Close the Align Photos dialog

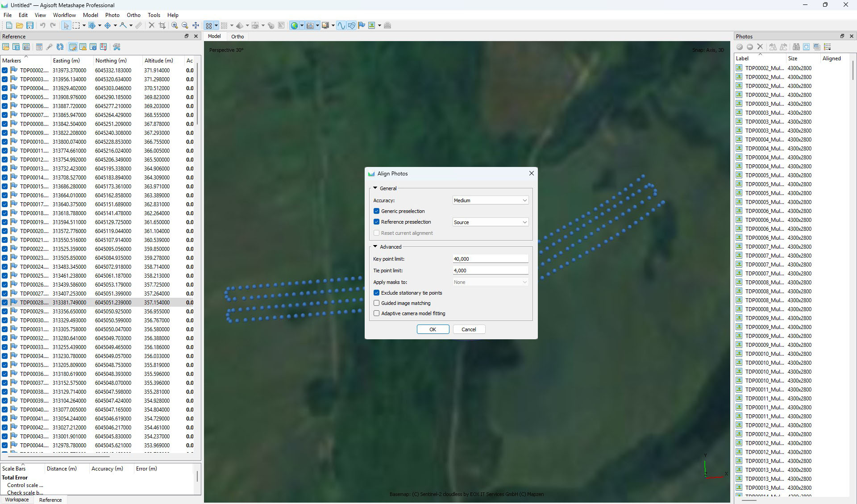(531, 173)
